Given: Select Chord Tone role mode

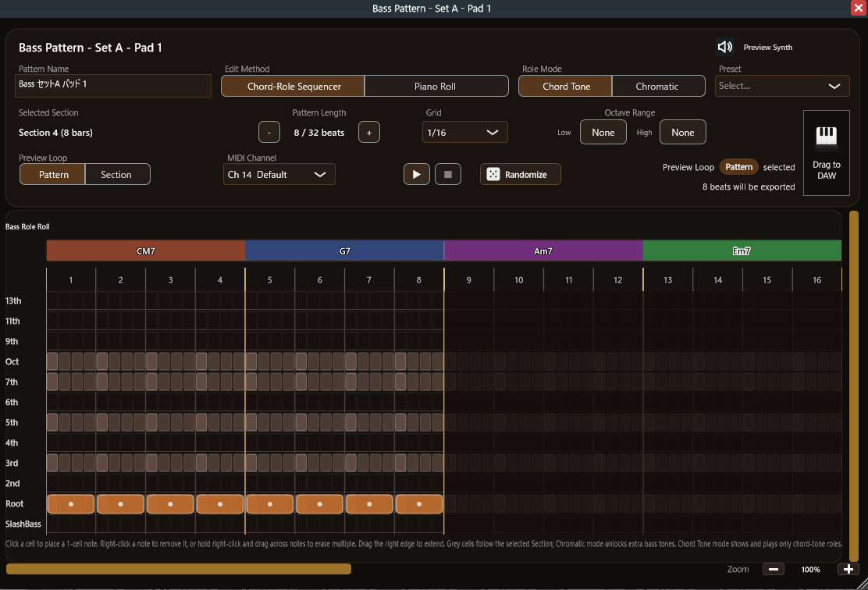Looking at the screenshot, I should (566, 87).
